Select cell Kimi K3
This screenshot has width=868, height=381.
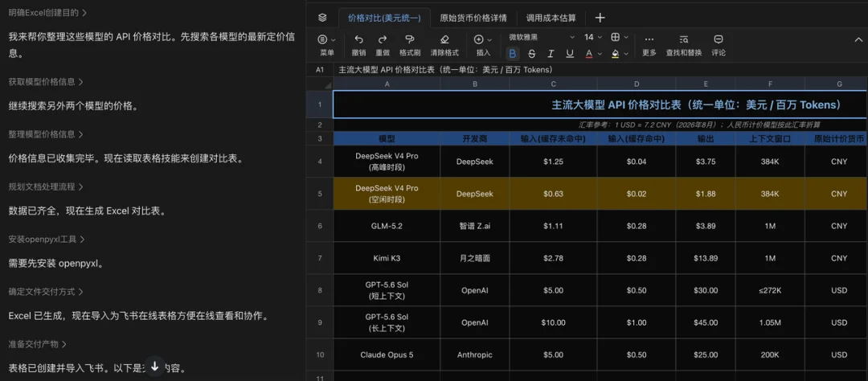(x=387, y=258)
